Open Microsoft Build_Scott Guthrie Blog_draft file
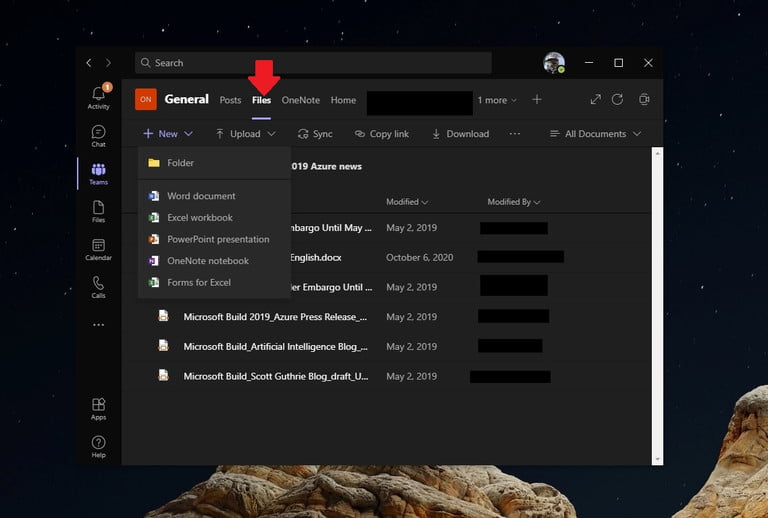The height and width of the screenshot is (518, 768). (276, 376)
